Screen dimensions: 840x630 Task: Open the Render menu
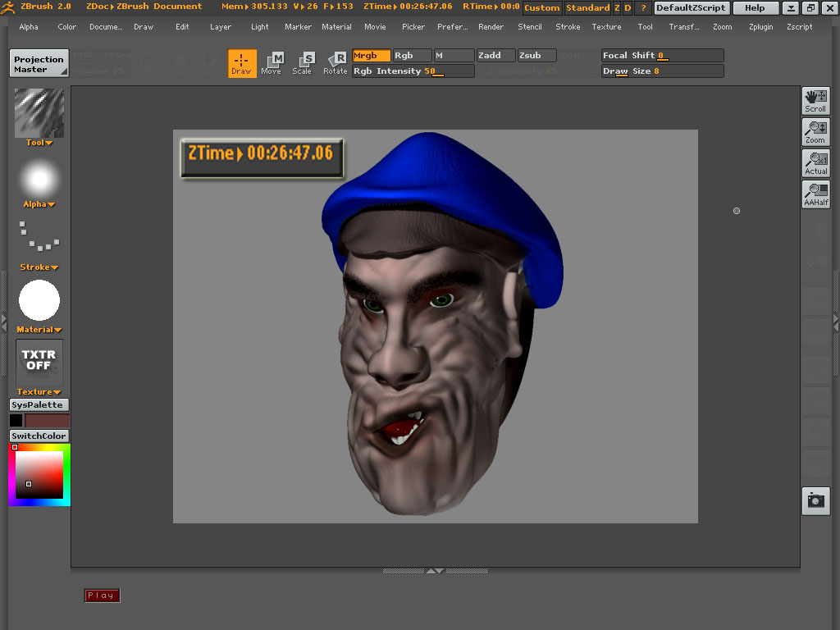pyautogui.click(x=491, y=27)
